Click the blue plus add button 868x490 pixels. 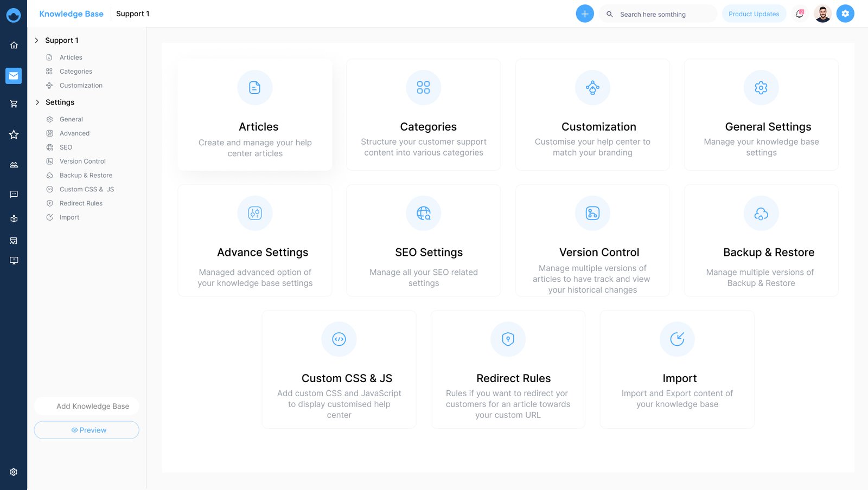point(584,14)
